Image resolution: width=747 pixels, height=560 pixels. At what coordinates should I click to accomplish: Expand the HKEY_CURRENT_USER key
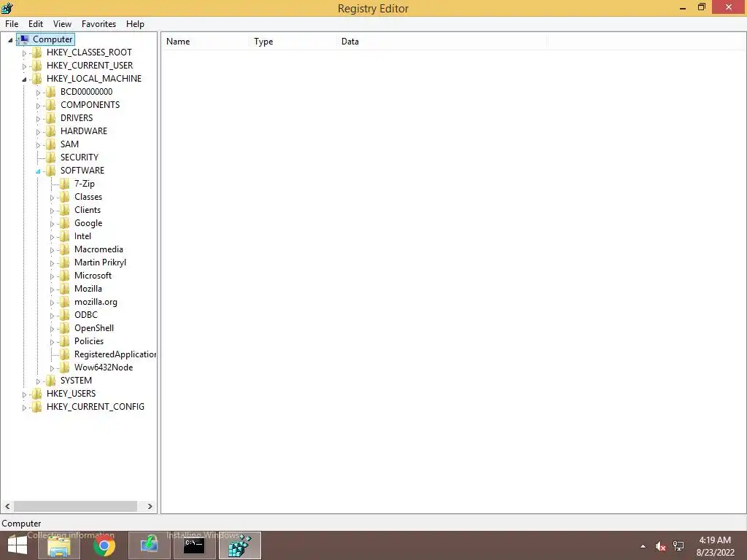point(24,66)
